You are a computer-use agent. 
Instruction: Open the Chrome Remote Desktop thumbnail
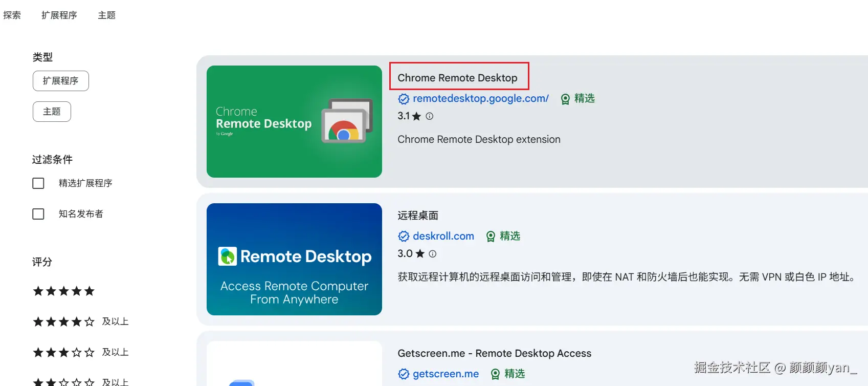(x=294, y=121)
